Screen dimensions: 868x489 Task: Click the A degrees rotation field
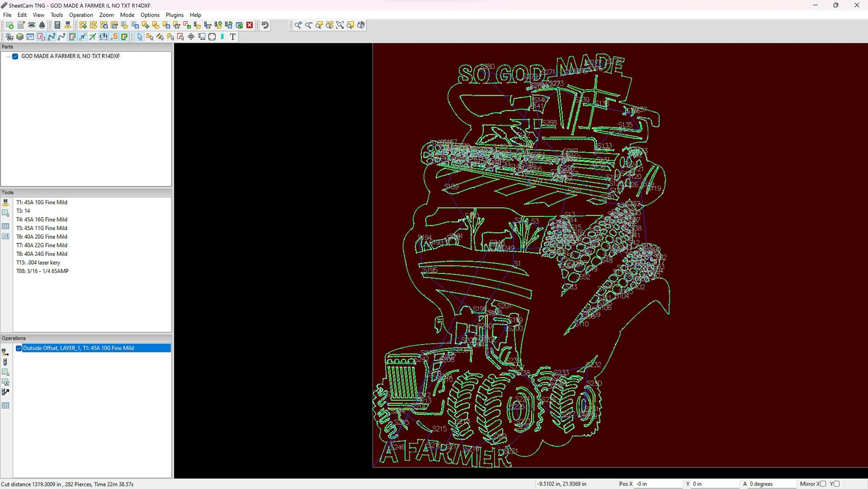click(771, 484)
